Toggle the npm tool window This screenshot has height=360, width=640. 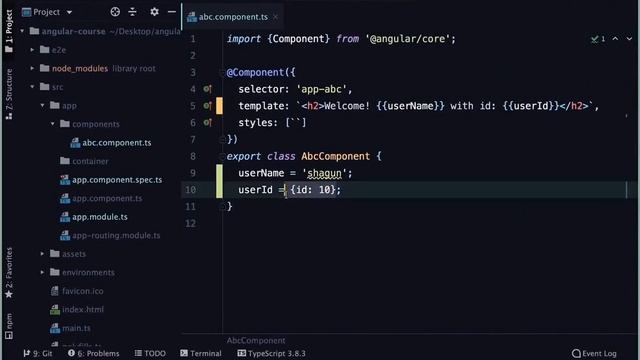9,326
